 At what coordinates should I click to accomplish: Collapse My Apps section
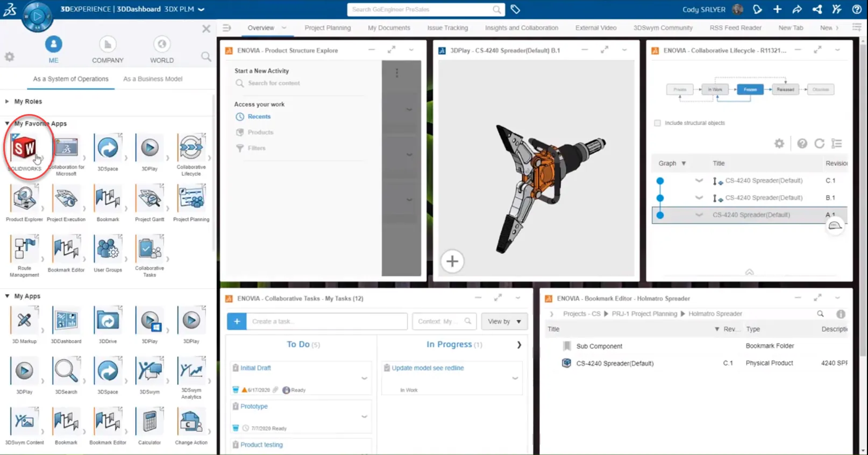(7, 296)
